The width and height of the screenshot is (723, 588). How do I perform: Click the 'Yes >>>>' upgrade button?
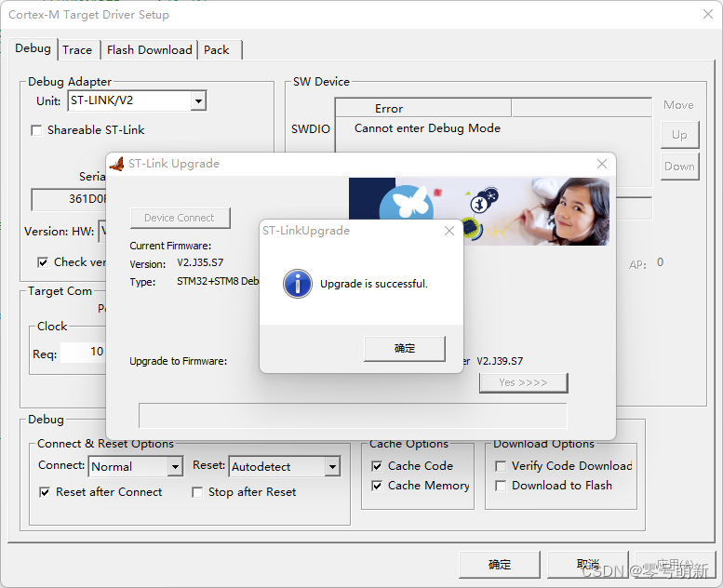(x=523, y=382)
